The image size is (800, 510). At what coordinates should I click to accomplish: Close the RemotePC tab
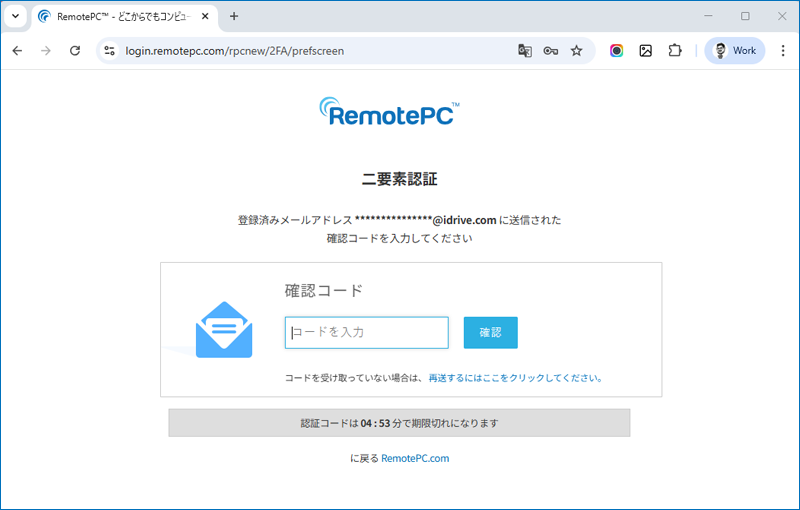point(205,16)
